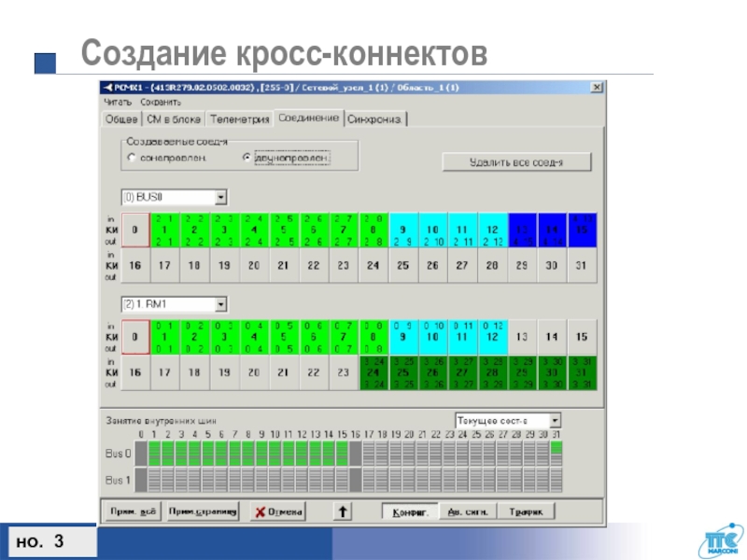Click the up arrow button at the bottom

[x=343, y=511]
